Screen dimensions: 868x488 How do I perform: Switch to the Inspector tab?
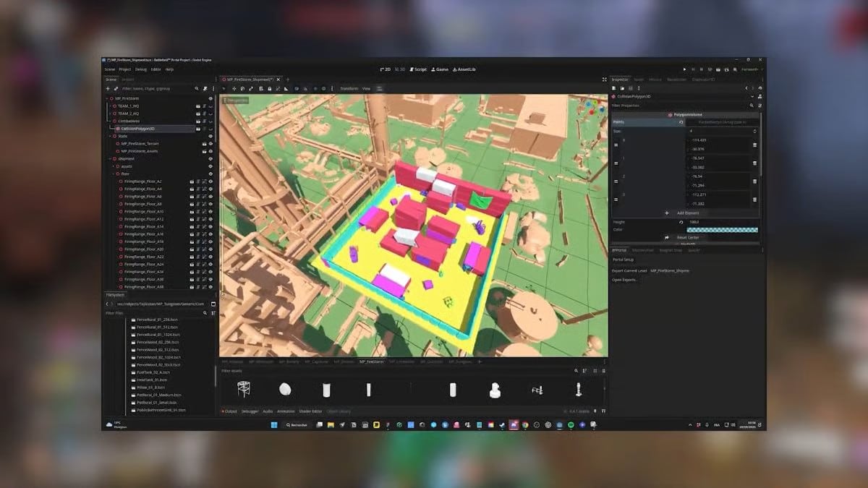tap(621, 80)
